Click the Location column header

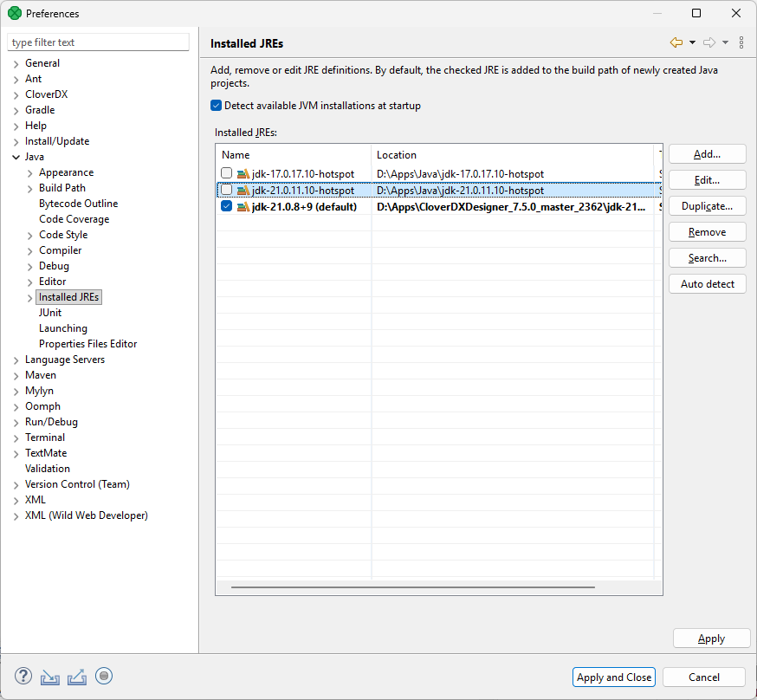pyautogui.click(x=512, y=154)
